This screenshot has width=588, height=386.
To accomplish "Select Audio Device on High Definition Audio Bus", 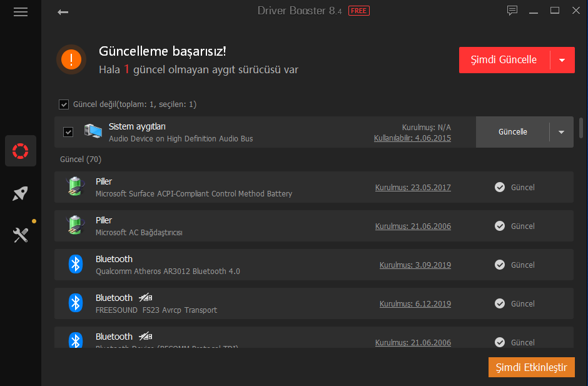I will coord(181,138).
